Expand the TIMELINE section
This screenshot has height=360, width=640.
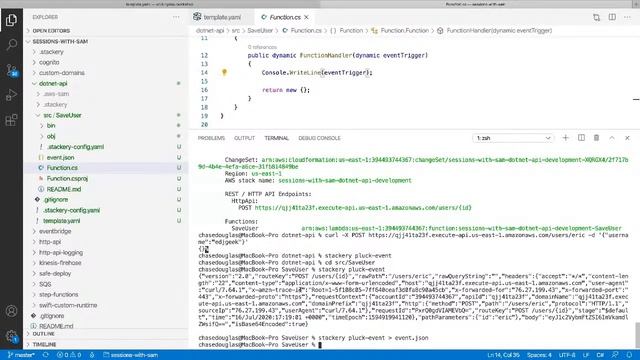pyautogui.click(x=44, y=344)
